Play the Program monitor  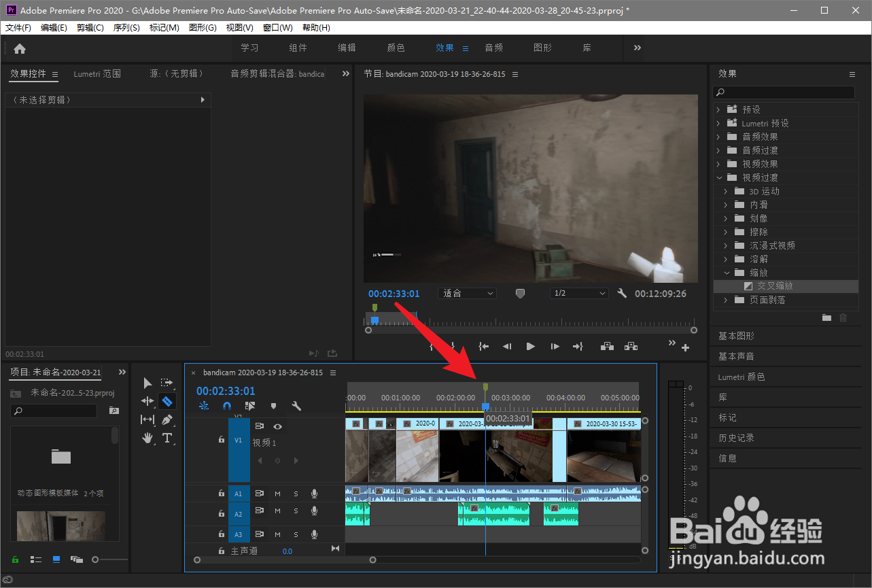coord(531,346)
